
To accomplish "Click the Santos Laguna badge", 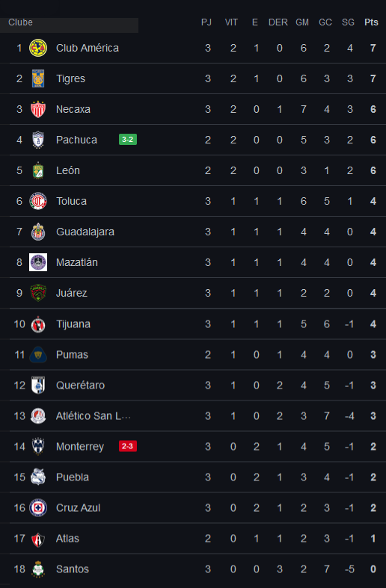I will click(38, 569).
